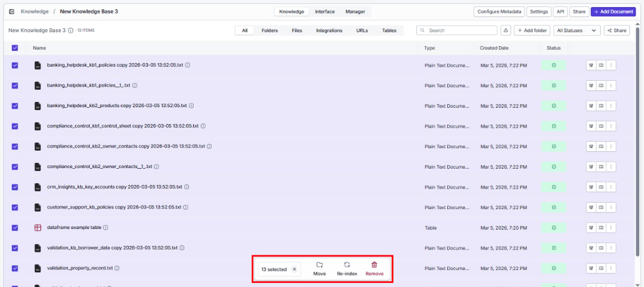Click the metadata icon for compliance_control_kb2_owner_contacts copy row
Viewport: 644px width, 287px height.
[591, 146]
